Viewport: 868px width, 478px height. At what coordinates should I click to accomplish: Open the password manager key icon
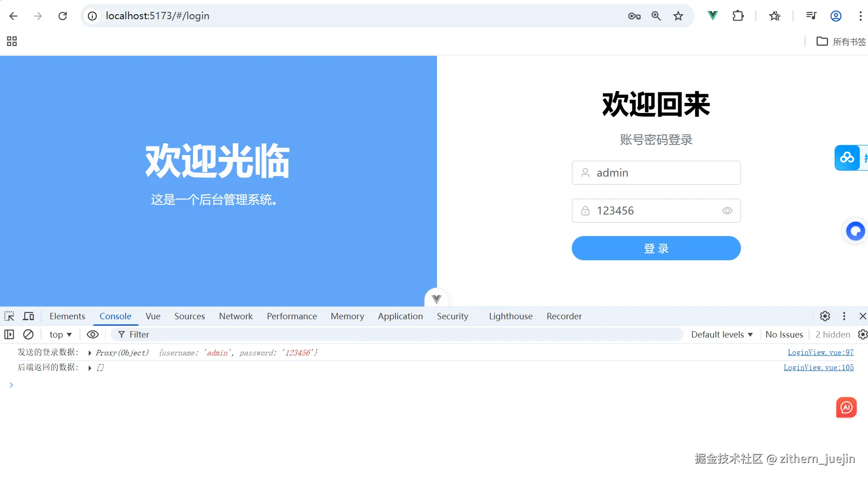[634, 16]
